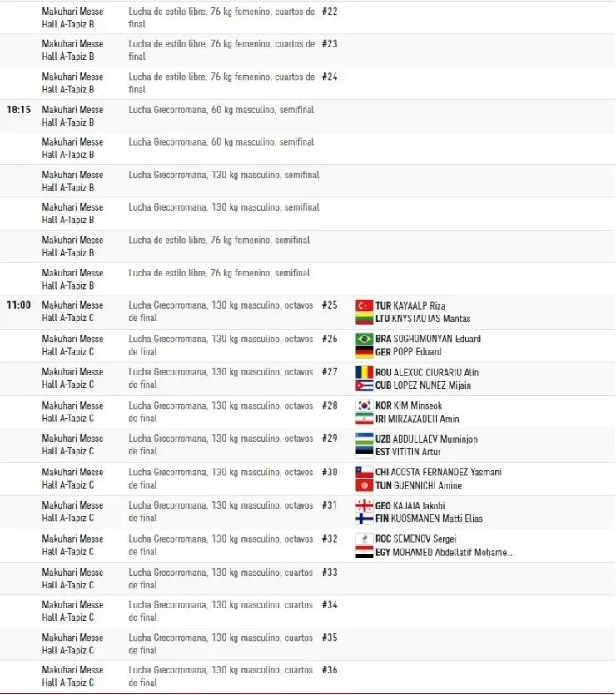Click the Turkey flag beside KAYAALP Riza
Image resolution: width=616 pixels, height=695 pixels.
point(364,305)
